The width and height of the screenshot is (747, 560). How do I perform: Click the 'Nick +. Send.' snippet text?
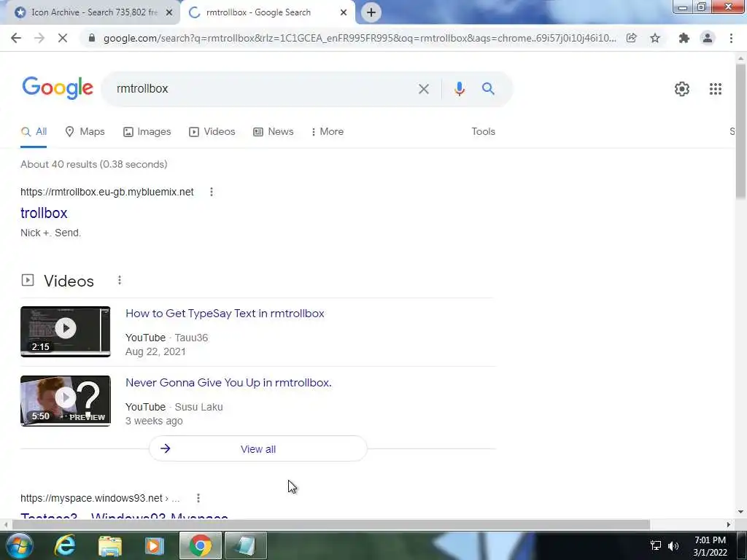[50, 233]
